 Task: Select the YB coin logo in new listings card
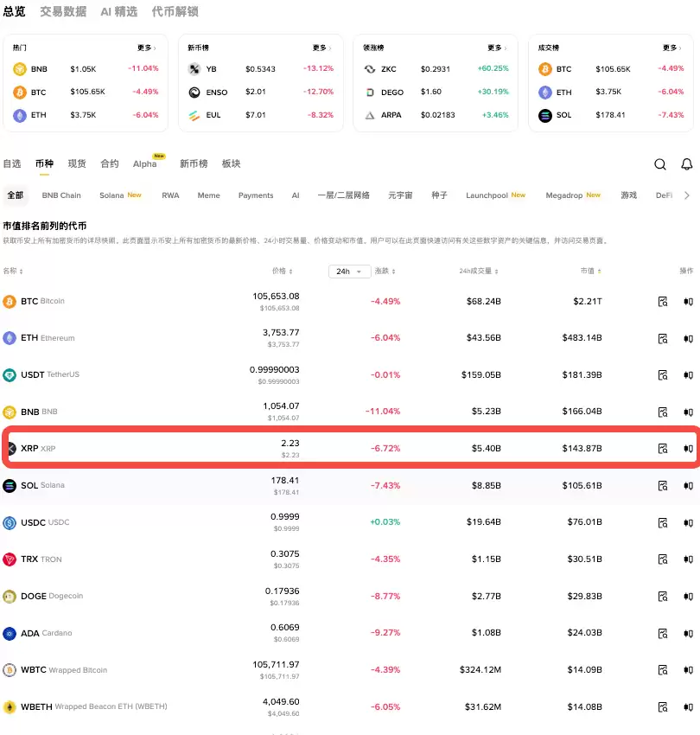tap(194, 69)
